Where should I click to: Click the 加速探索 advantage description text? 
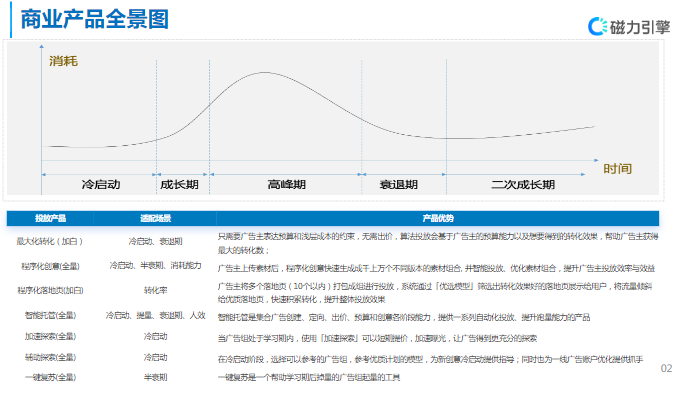[x=377, y=339]
